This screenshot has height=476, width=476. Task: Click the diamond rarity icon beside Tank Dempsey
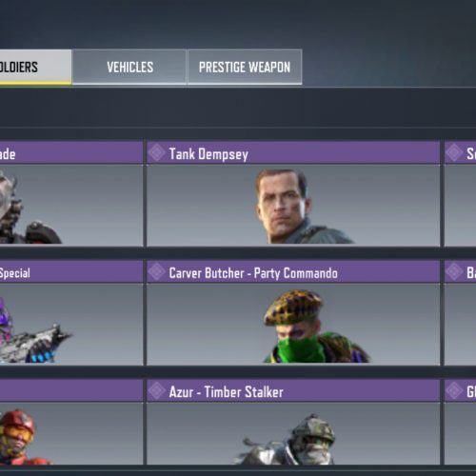tap(157, 153)
